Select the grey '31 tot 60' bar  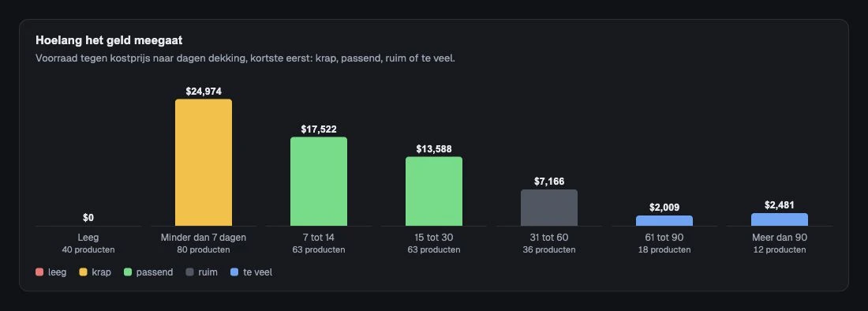549,208
